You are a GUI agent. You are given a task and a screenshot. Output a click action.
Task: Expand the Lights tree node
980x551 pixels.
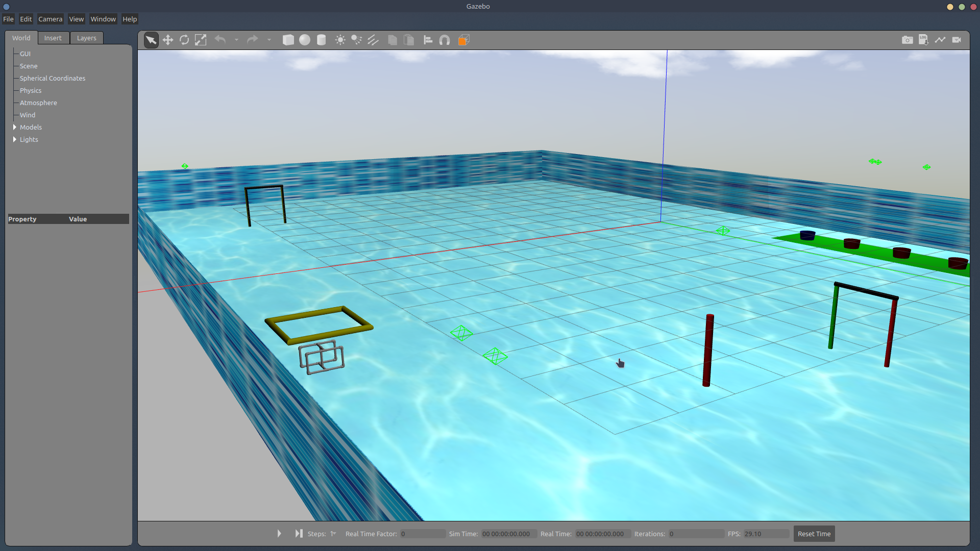pyautogui.click(x=15, y=139)
